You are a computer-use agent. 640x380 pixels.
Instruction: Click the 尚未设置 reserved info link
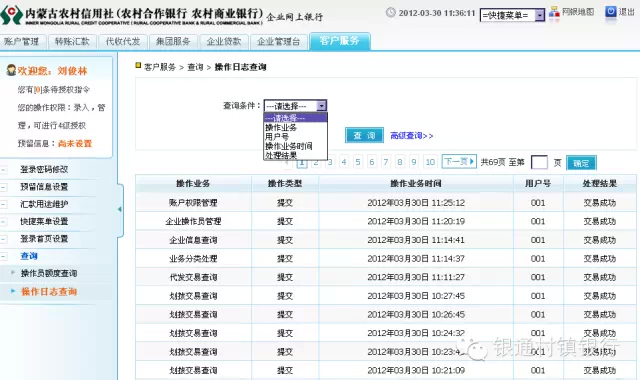(75, 144)
